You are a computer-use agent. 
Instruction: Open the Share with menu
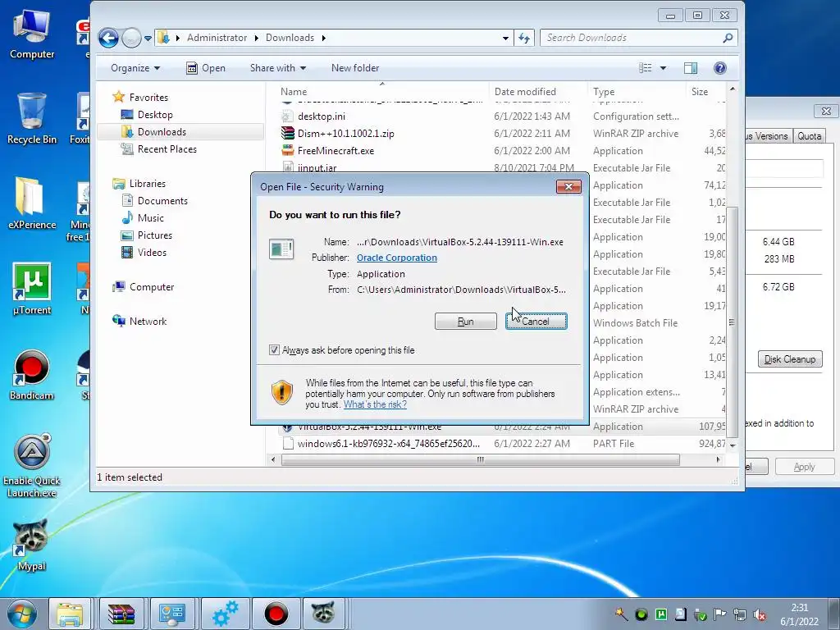click(278, 68)
